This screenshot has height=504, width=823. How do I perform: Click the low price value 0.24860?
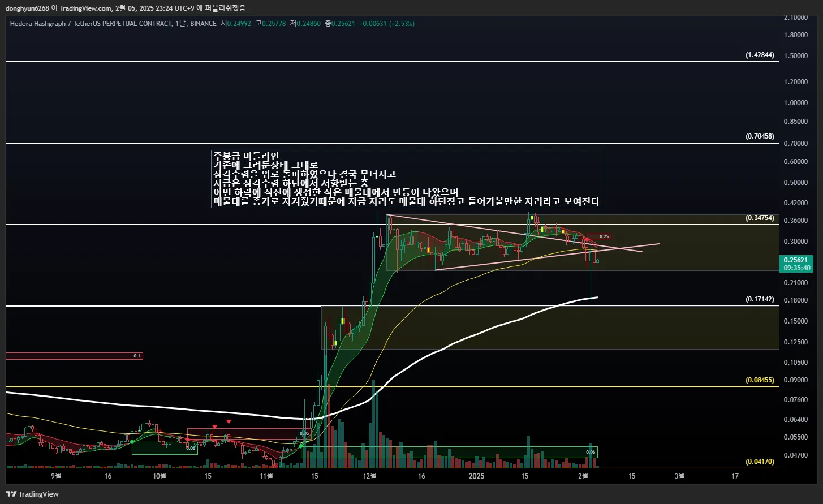click(309, 24)
